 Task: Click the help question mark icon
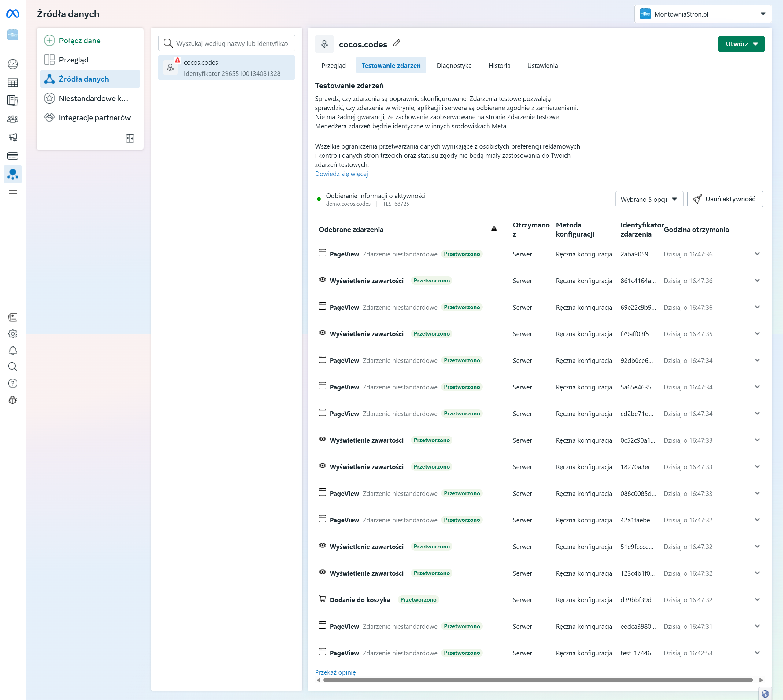pos(13,383)
